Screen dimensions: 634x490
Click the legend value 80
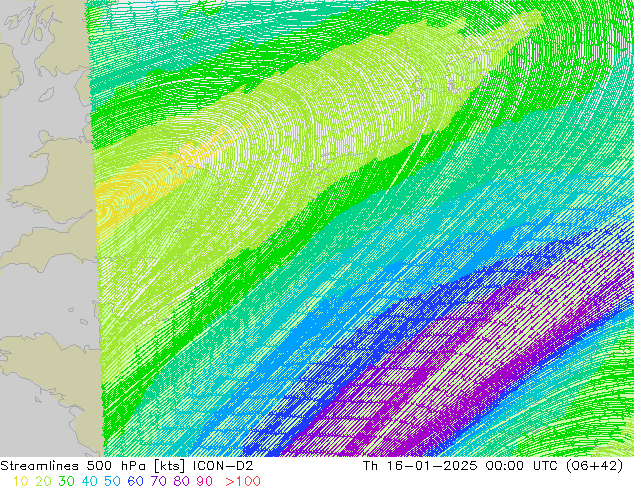pos(182,482)
